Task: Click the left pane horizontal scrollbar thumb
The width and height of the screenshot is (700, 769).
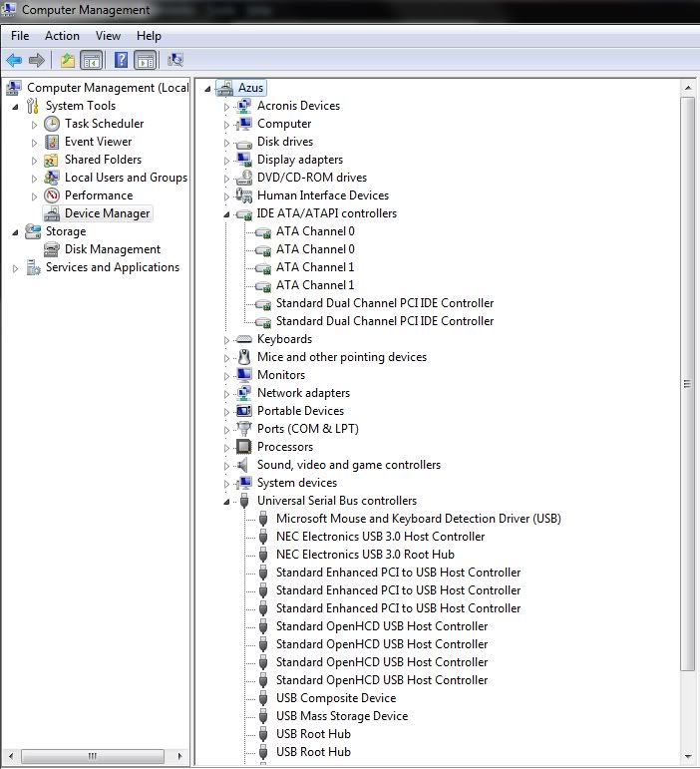Action: click(93, 756)
